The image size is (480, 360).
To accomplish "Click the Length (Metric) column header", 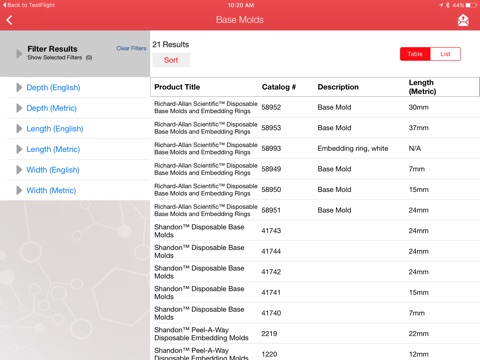I will click(x=422, y=87).
